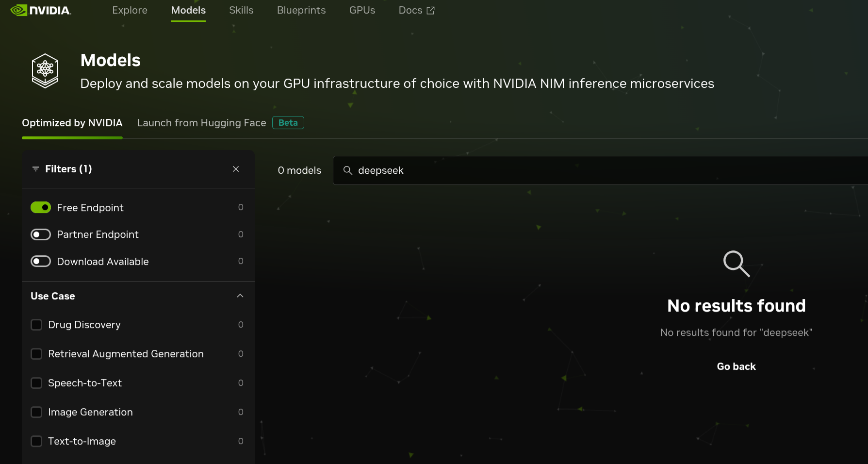Click the search magnifier icon in search bar
Screen dimensions: 868x464
pos(347,170)
